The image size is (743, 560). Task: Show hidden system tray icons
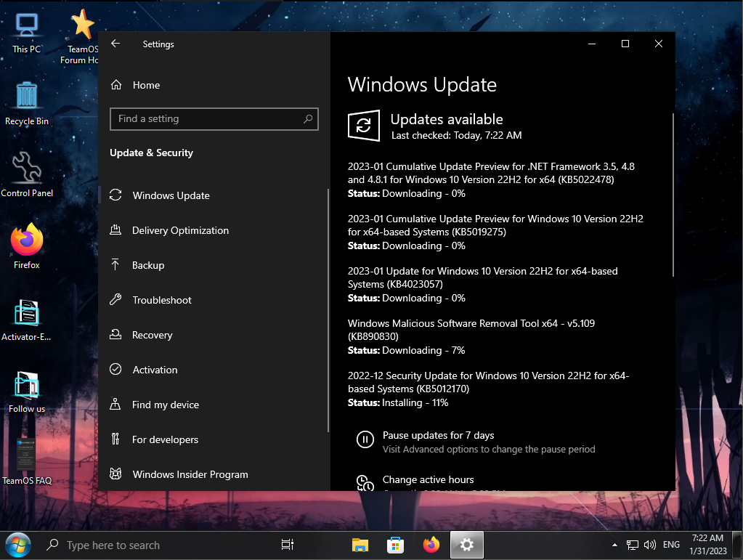[614, 545]
